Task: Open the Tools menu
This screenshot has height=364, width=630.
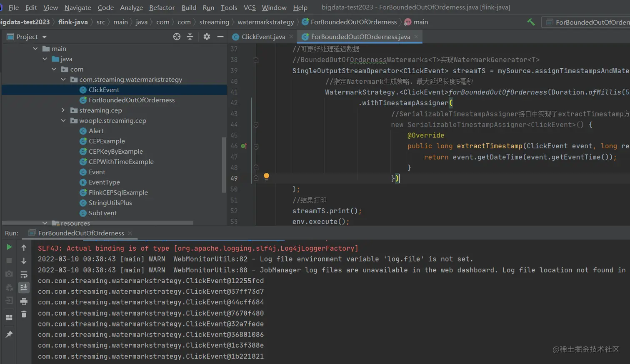Action: point(229,7)
